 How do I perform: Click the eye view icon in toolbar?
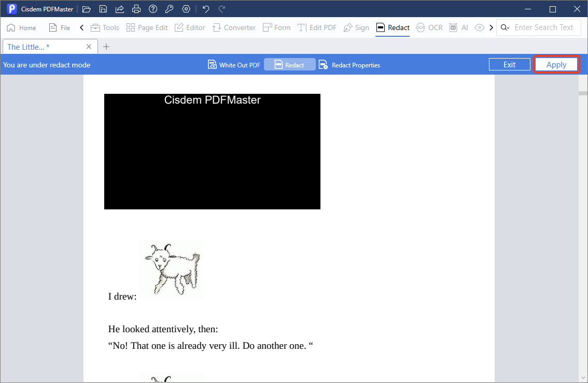[x=479, y=28]
